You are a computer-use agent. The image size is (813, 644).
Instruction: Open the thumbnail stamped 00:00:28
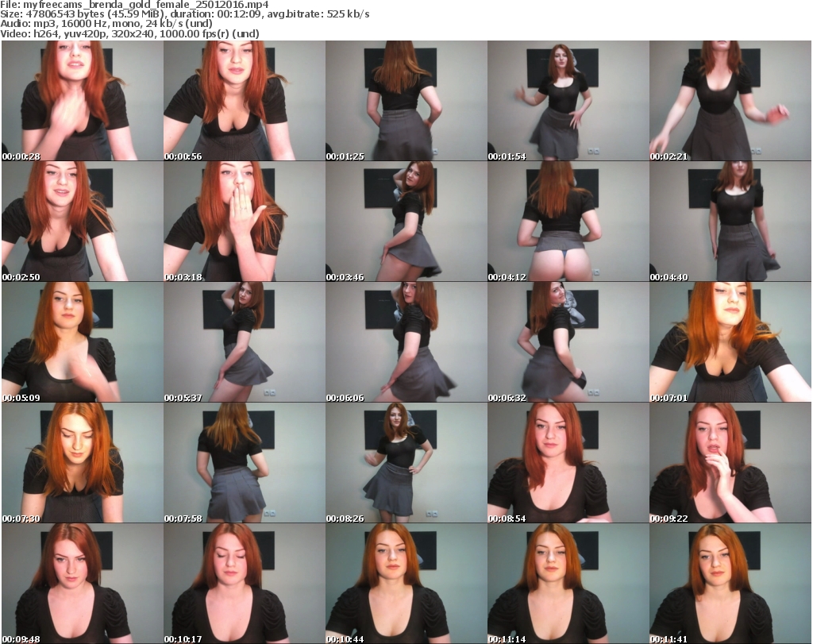[83, 101]
